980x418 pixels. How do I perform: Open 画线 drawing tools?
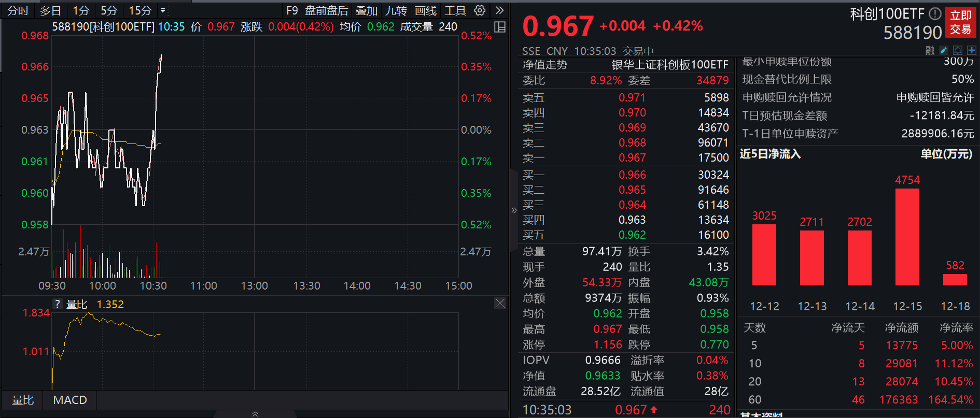(x=426, y=10)
